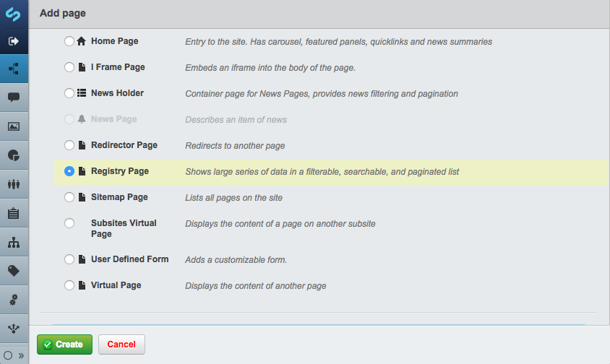610x364 pixels.
Task: Click the SilverStripe logo icon
Action: tap(13, 14)
